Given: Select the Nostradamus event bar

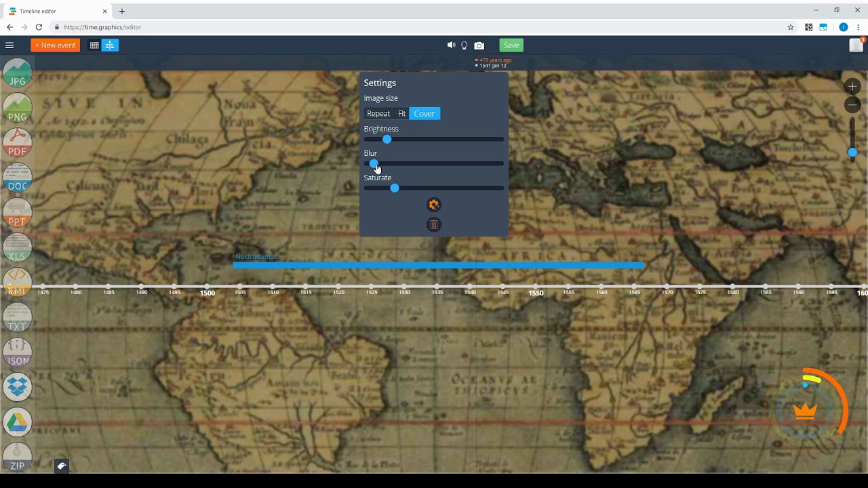Looking at the screenshot, I should (438, 265).
